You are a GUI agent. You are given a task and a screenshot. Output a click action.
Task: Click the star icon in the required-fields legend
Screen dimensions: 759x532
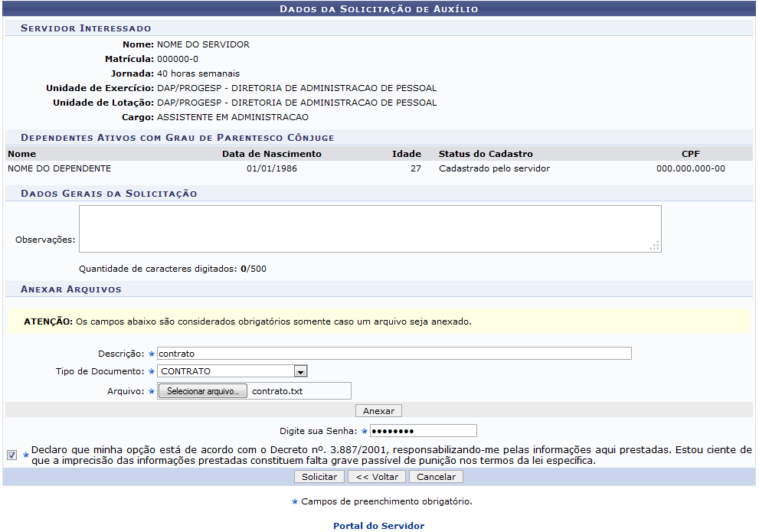tap(295, 502)
